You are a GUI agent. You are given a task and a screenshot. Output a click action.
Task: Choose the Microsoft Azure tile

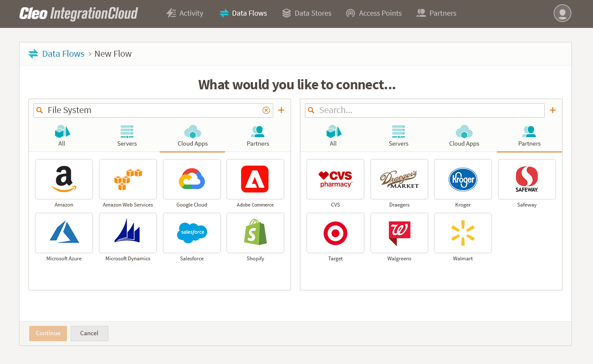pos(64,233)
